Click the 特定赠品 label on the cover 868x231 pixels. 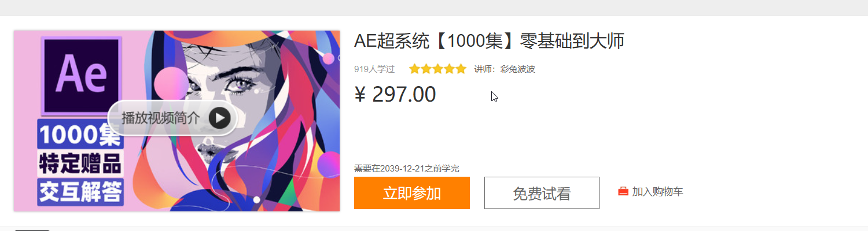click(x=80, y=164)
